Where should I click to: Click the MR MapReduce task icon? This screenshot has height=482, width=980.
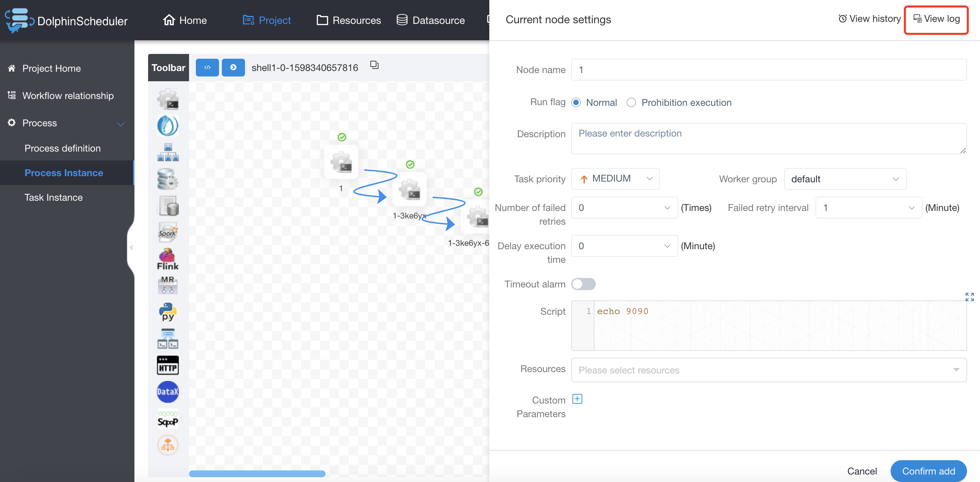168,285
